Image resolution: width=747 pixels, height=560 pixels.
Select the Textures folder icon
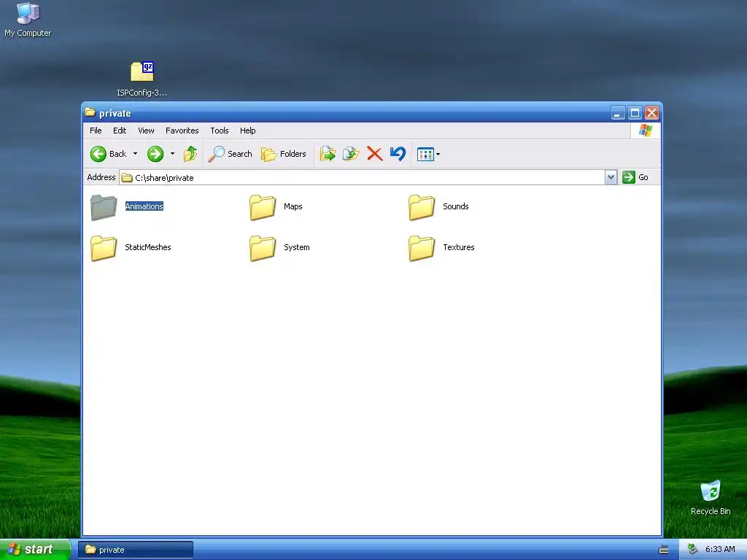click(422, 248)
